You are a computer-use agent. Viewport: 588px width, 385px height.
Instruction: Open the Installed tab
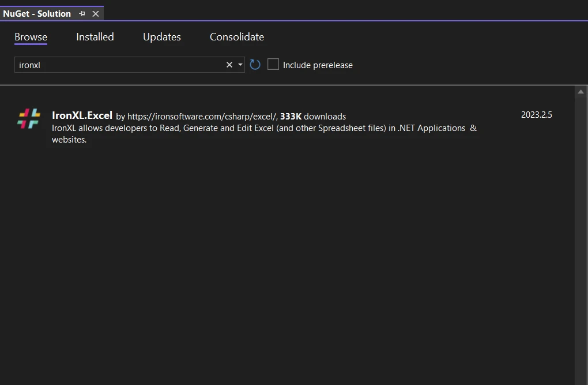point(95,37)
